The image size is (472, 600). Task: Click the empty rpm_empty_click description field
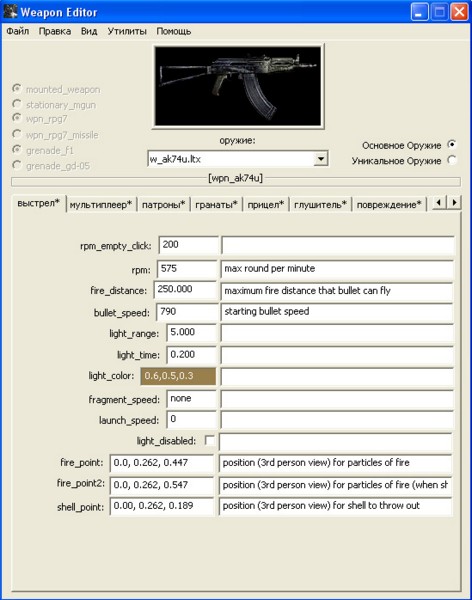click(x=338, y=245)
